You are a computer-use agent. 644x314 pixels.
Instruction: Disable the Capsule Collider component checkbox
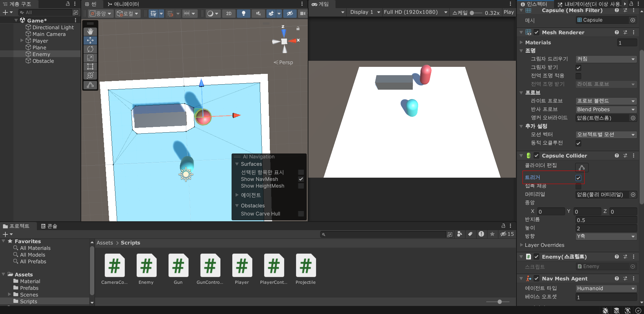[x=537, y=155]
